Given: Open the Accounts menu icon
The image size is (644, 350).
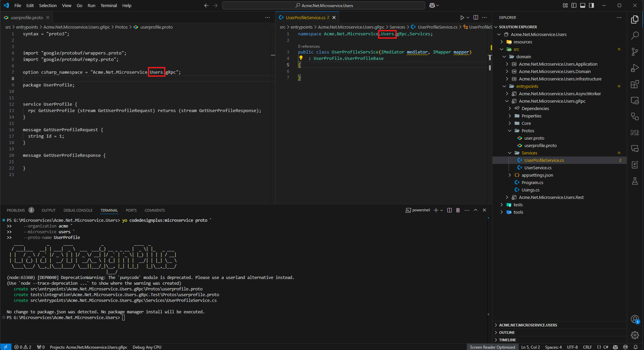Looking at the screenshot, I should (x=635, y=319).
